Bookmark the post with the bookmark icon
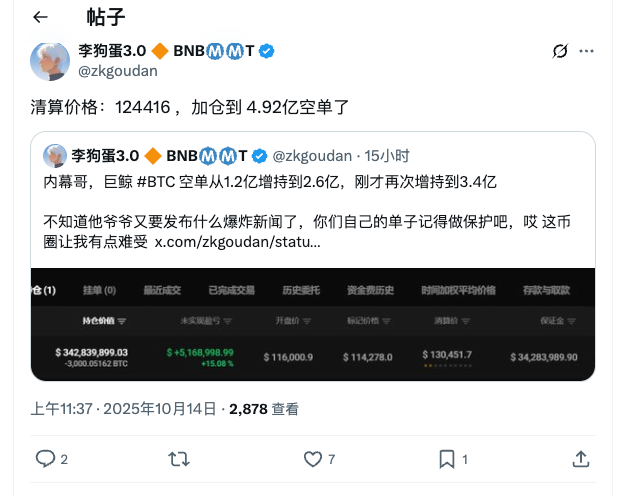Viewport: 618px width, 496px height. click(x=447, y=459)
